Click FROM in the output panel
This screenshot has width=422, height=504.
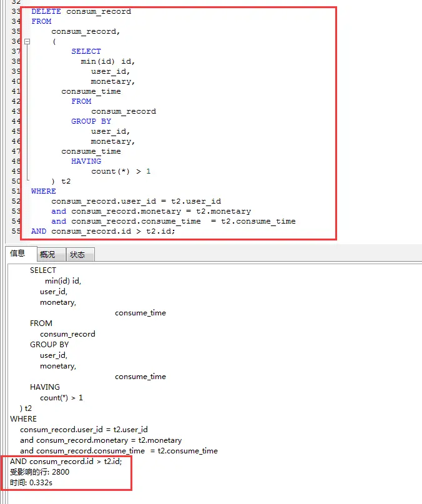pos(41,324)
